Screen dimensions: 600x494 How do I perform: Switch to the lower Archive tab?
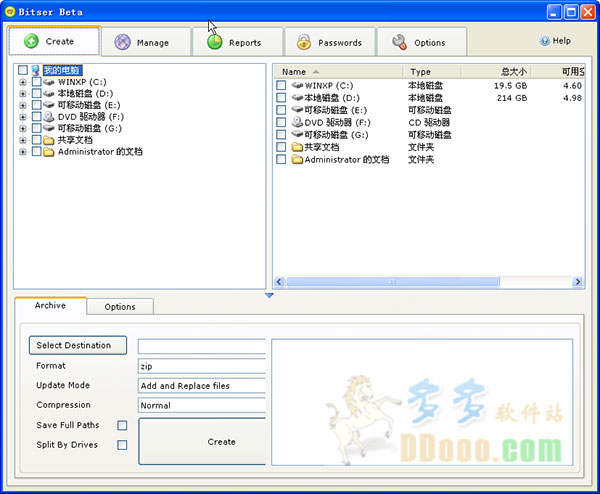point(50,305)
